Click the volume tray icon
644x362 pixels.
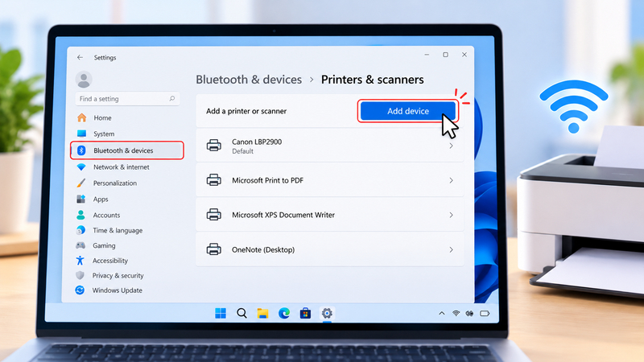coord(469,314)
